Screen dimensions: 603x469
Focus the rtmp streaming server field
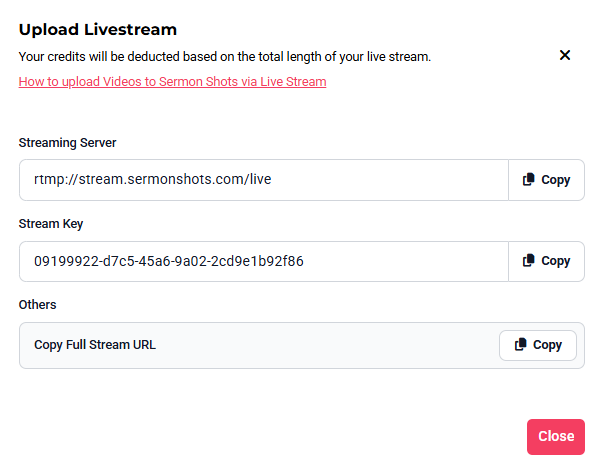264,180
